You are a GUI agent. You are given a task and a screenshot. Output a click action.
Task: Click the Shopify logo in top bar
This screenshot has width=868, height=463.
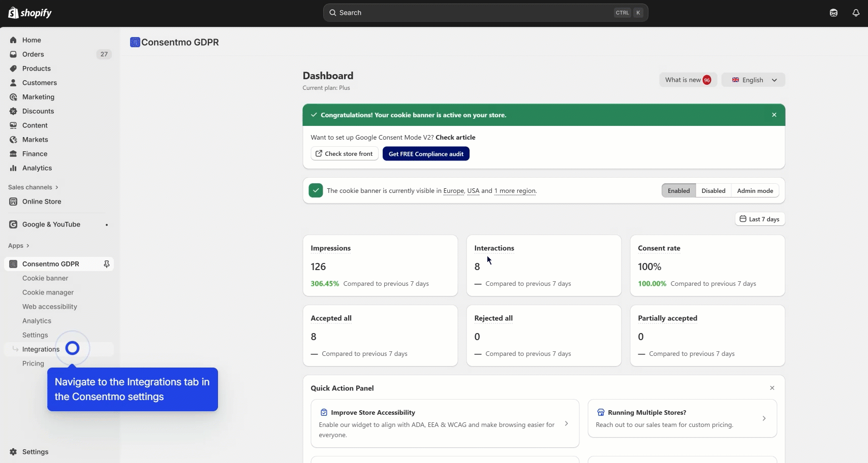click(30, 13)
